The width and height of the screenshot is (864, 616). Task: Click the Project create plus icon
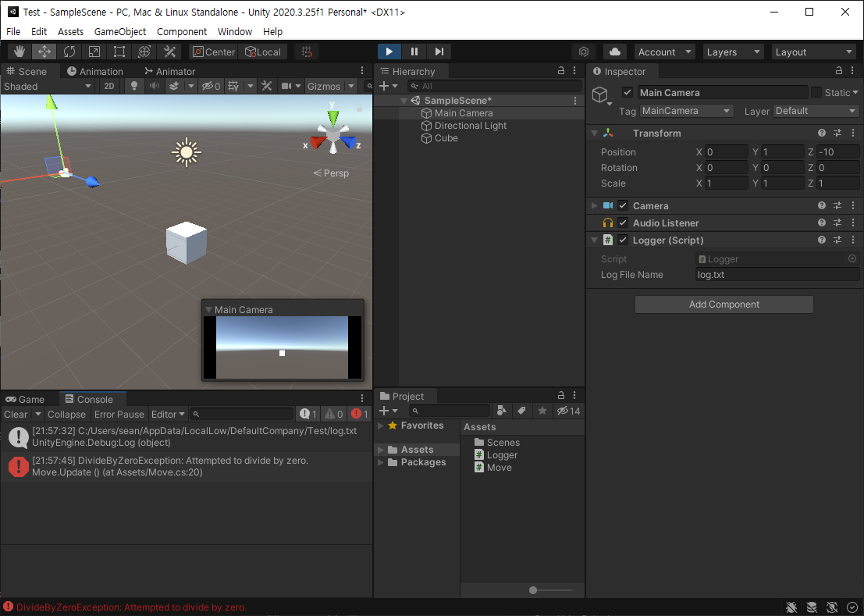384,411
